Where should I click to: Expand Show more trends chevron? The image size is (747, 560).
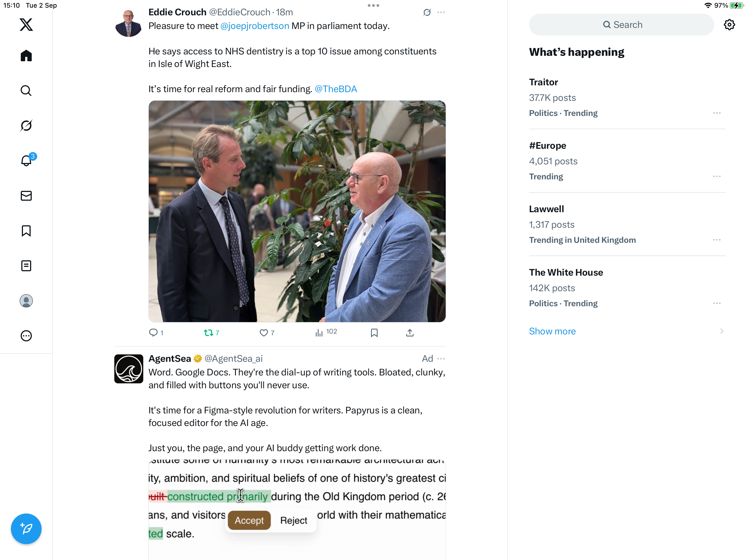721,331
